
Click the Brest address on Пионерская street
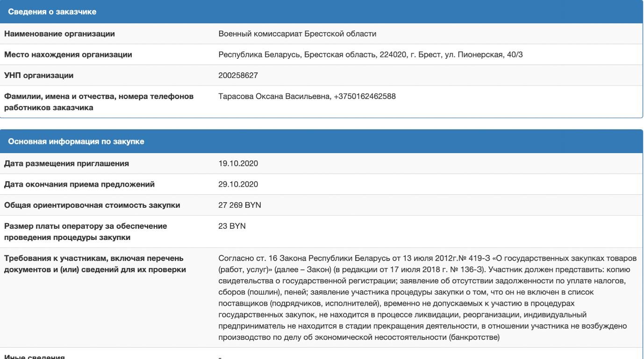(x=373, y=55)
